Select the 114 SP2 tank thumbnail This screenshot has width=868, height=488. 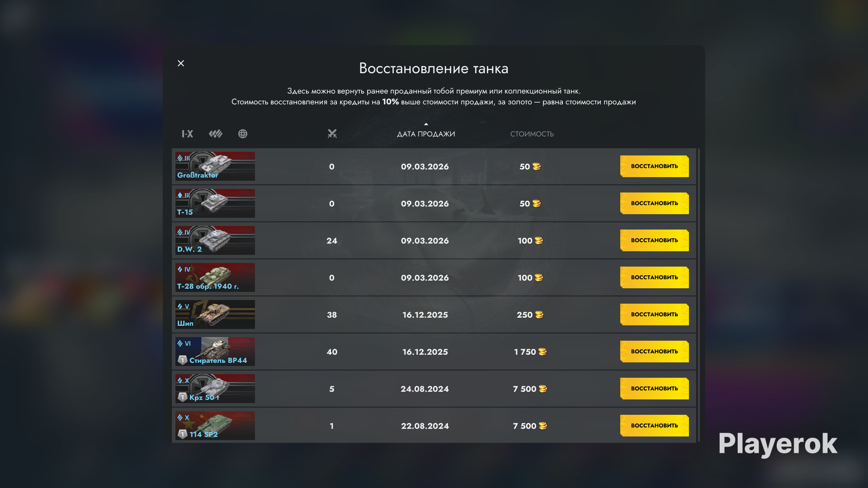pos(215,426)
